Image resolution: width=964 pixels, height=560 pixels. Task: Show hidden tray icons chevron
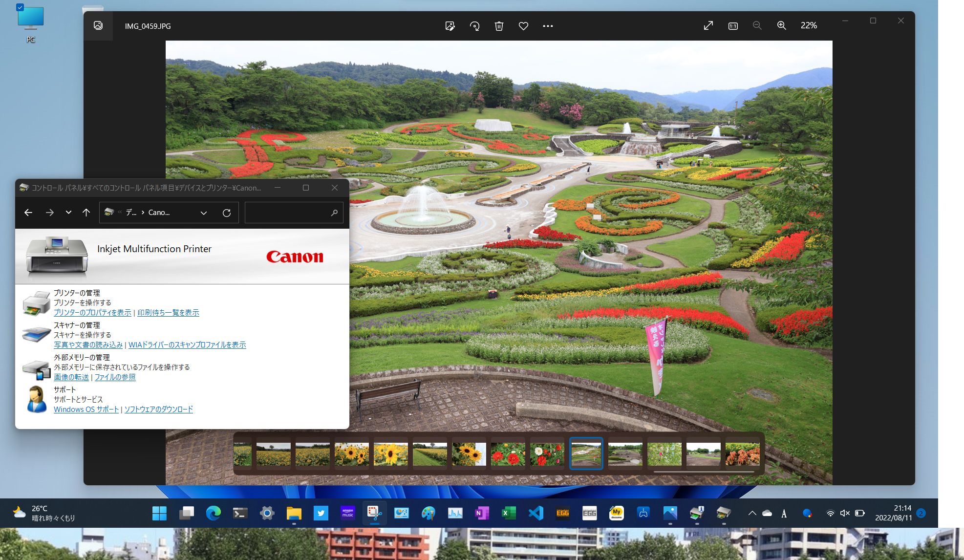coord(752,513)
